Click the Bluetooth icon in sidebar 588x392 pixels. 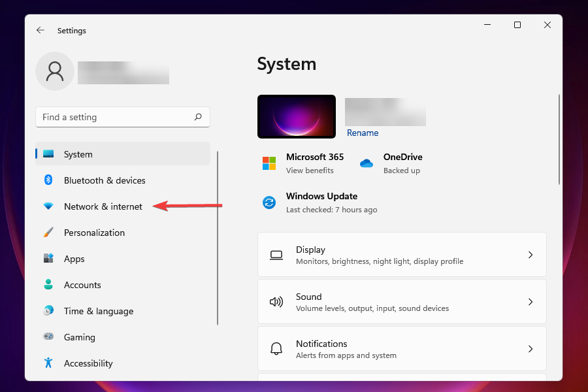tap(48, 180)
